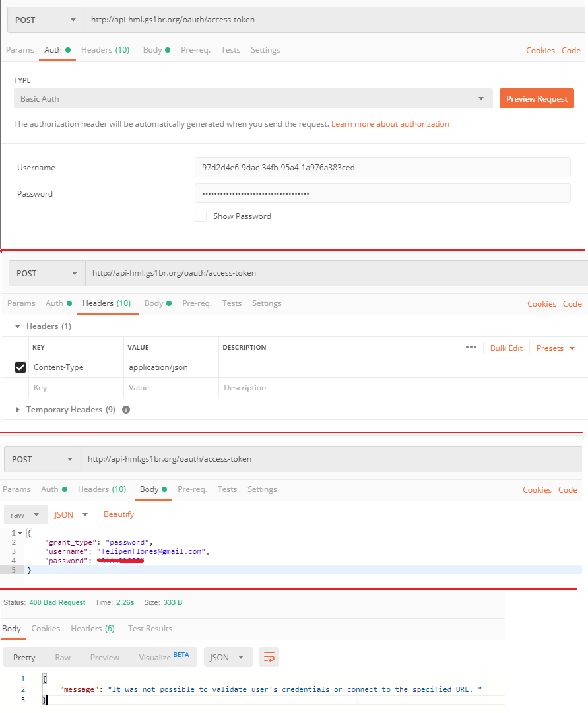Image resolution: width=588 pixels, height=713 pixels.
Task: Open the Presets dropdown
Action: tap(555, 348)
